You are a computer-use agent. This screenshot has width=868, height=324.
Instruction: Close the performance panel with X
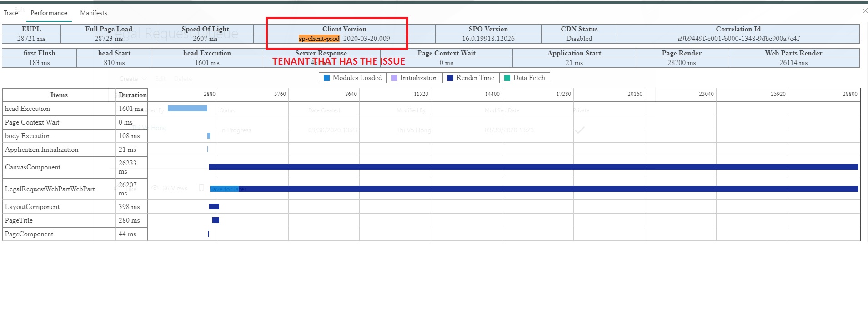864,10
